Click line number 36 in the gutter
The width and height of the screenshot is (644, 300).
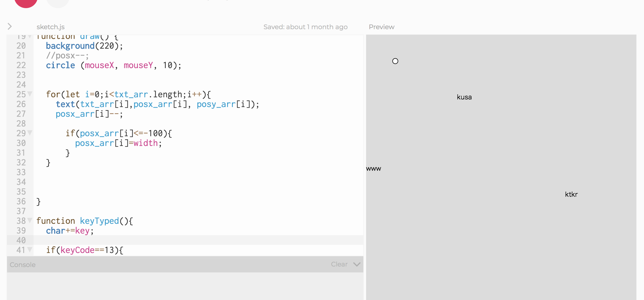(x=21, y=201)
